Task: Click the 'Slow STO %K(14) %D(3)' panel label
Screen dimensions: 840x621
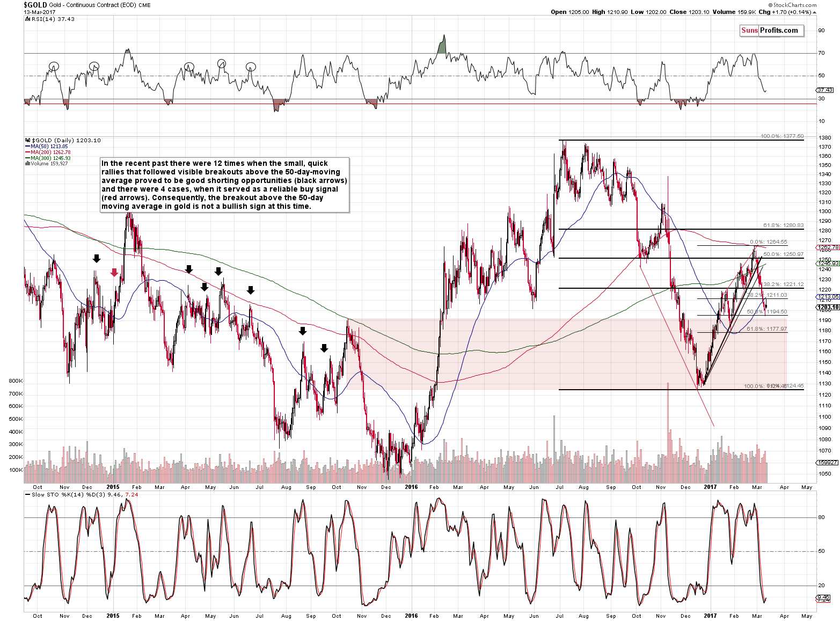Action: coord(69,495)
